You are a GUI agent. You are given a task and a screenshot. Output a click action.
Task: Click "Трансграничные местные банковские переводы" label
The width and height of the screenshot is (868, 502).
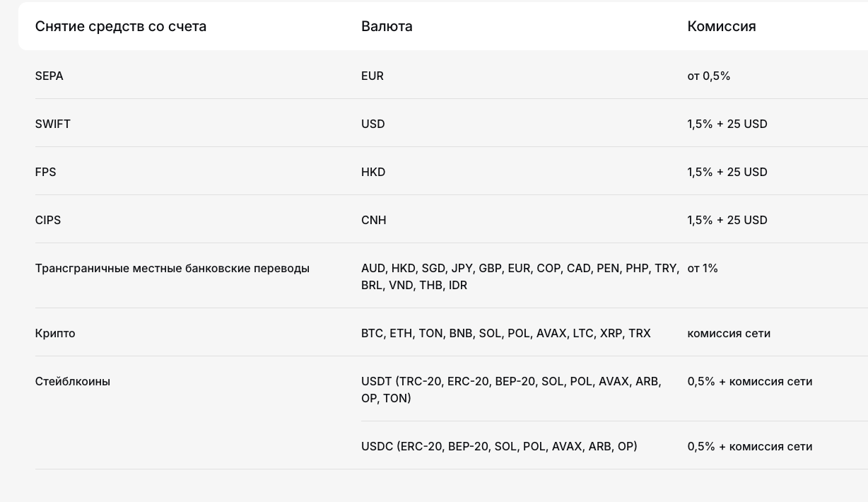click(x=172, y=268)
